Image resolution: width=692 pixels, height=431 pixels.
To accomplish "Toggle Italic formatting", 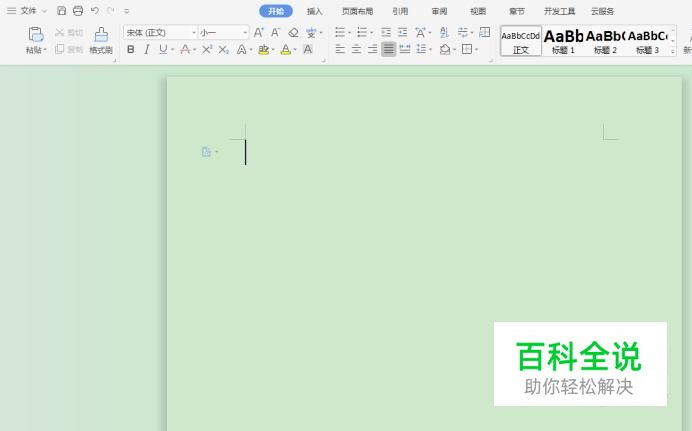I will pyautogui.click(x=147, y=49).
